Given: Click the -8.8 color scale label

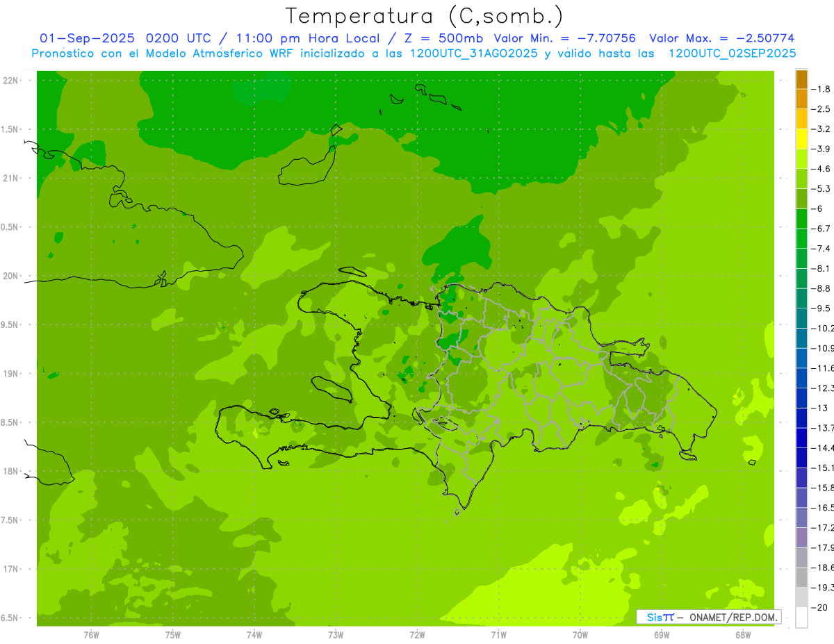Looking at the screenshot, I should pyautogui.click(x=821, y=288).
